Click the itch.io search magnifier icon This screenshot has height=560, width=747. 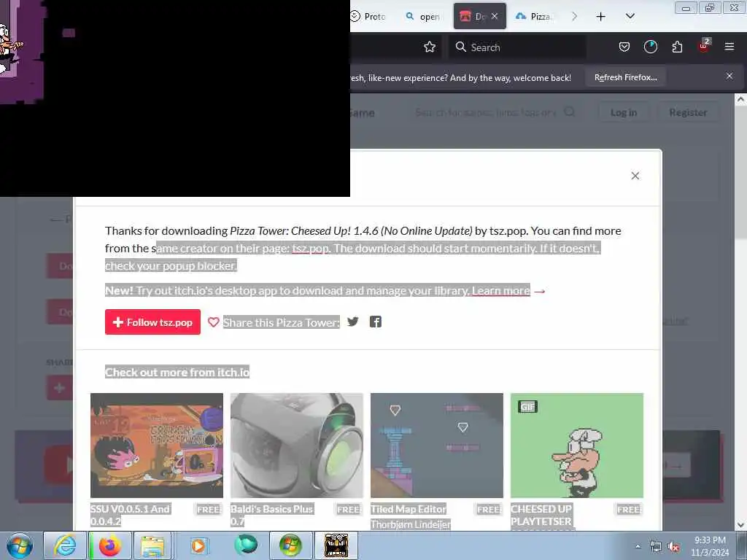point(569,112)
